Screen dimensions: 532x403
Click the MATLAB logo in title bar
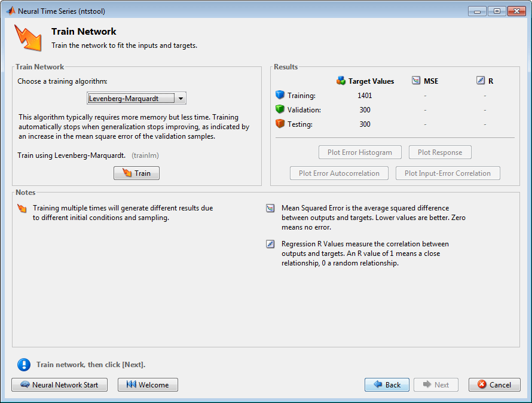click(x=11, y=11)
